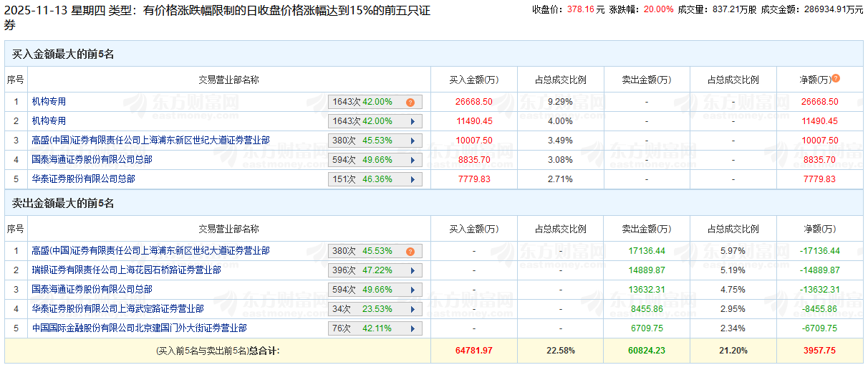Expand buy-table 国泰海通证券 row details arrow
Image resolution: width=868 pixels, height=365 pixels.
point(413,160)
